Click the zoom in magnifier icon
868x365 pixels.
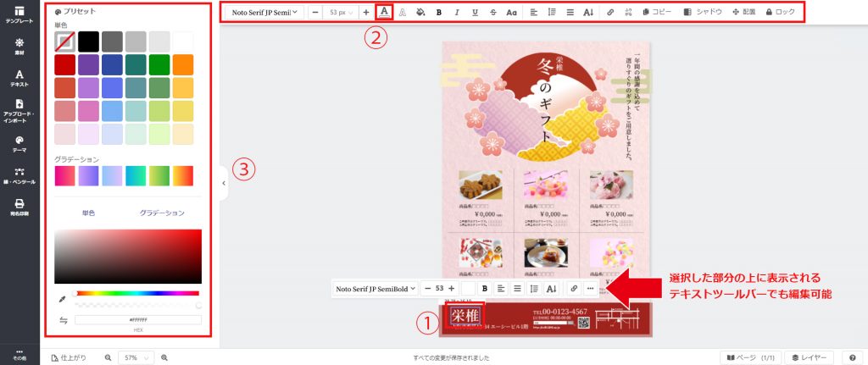(164, 358)
